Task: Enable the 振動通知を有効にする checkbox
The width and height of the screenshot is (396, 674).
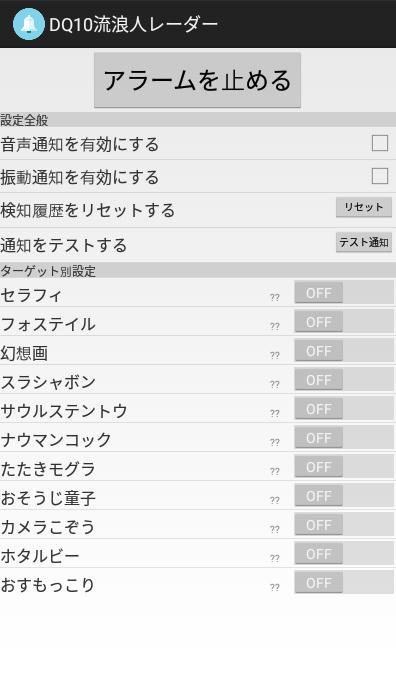Action: pos(380,176)
